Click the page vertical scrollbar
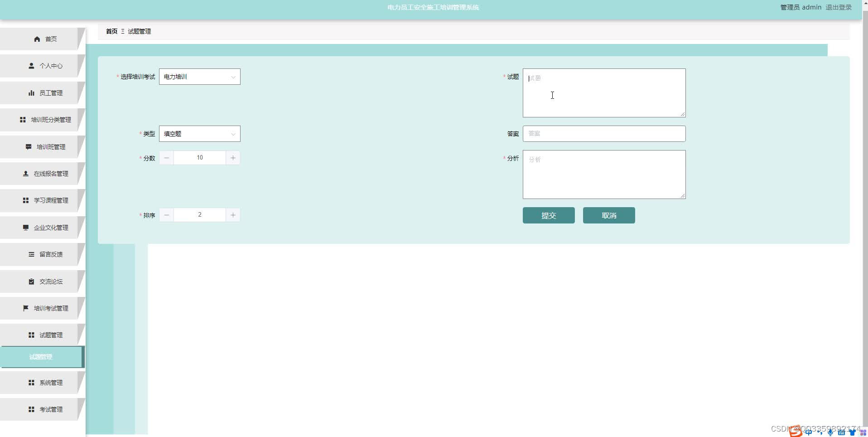Viewport: 868px width, 437px height. [865, 218]
